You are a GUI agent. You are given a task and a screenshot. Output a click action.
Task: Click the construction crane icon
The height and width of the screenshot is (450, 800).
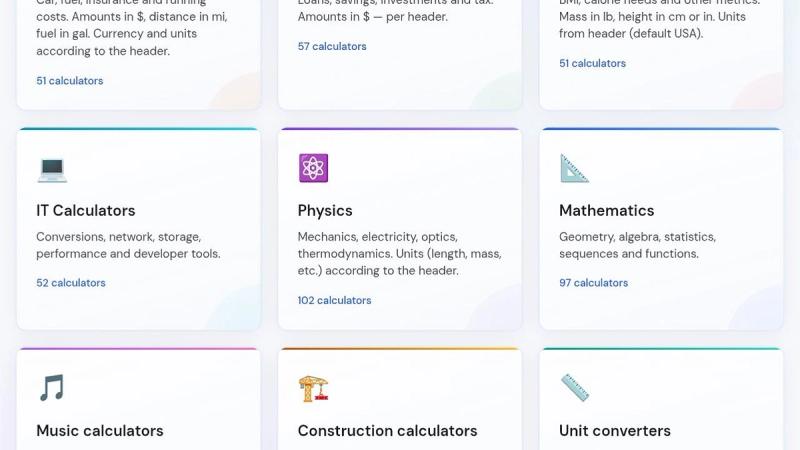[x=313, y=389]
